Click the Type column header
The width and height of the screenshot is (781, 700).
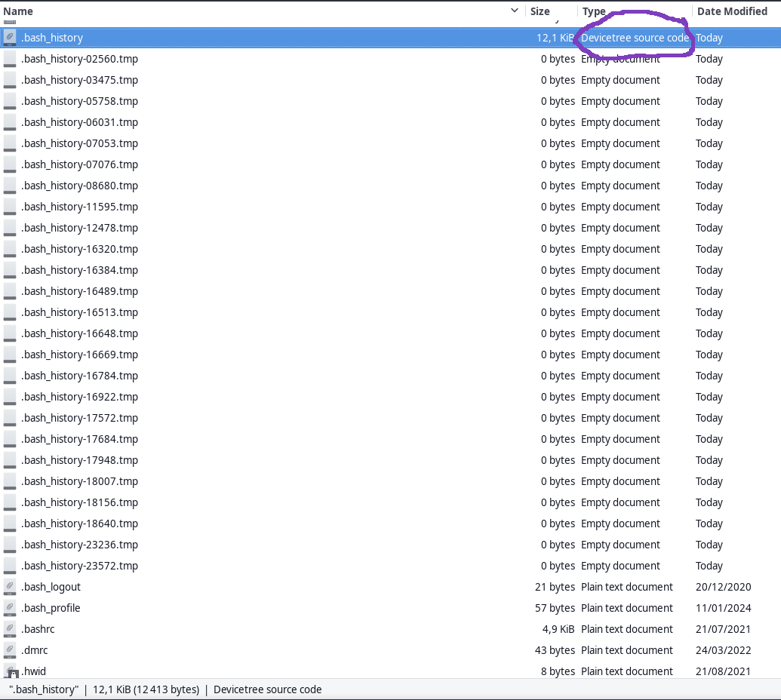point(594,11)
